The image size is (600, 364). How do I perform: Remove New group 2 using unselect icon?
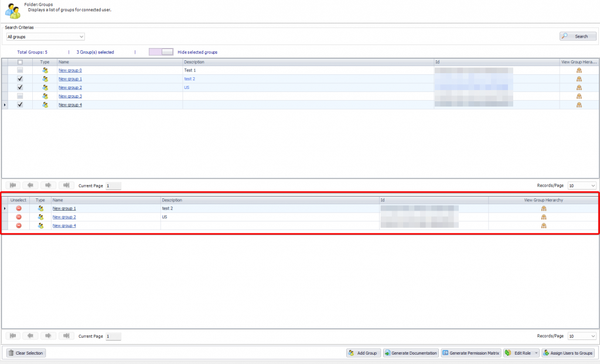pyautogui.click(x=19, y=217)
